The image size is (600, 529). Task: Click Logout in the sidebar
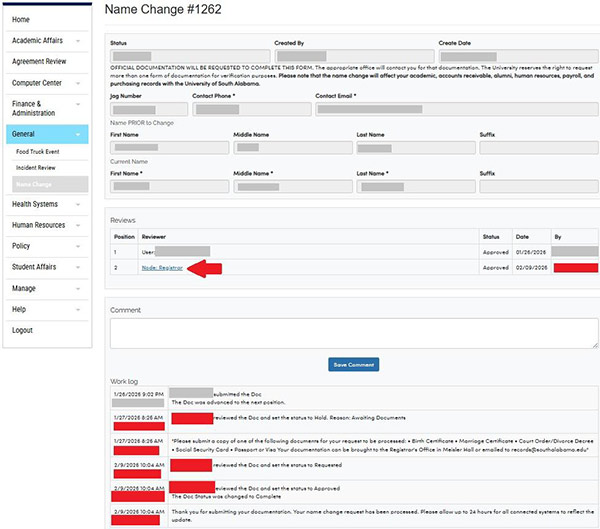click(x=22, y=330)
